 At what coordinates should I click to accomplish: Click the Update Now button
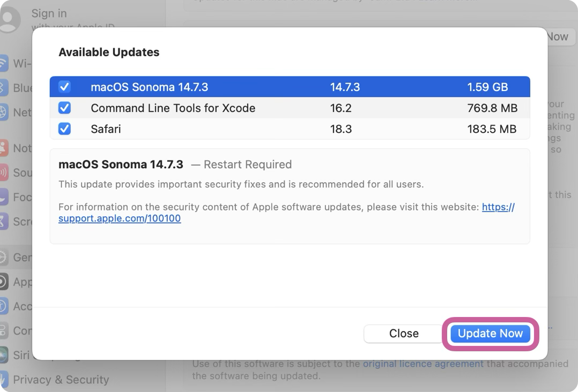pos(490,334)
